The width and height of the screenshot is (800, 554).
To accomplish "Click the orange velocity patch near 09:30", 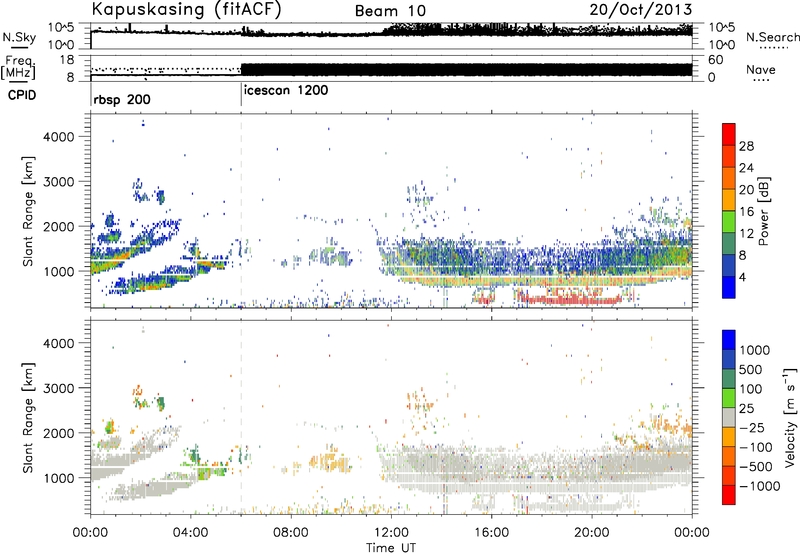I will click(x=329, y=463).
